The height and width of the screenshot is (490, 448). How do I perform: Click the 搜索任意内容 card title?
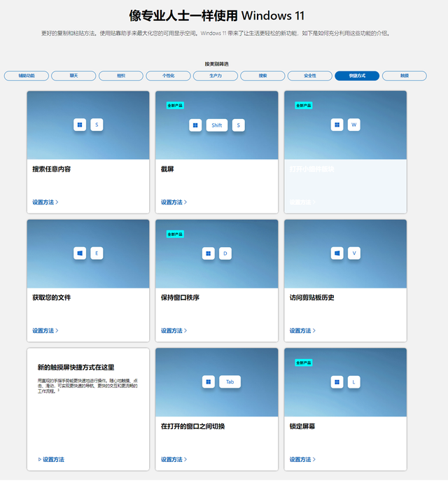(52, 169)
